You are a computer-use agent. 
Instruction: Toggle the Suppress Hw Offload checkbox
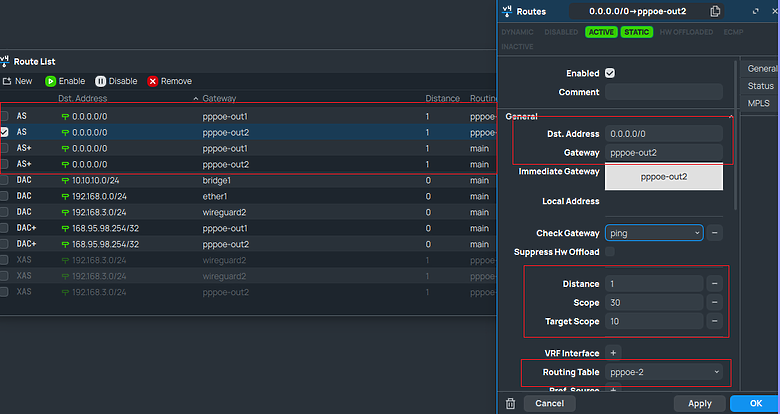(x=610, y=252)
